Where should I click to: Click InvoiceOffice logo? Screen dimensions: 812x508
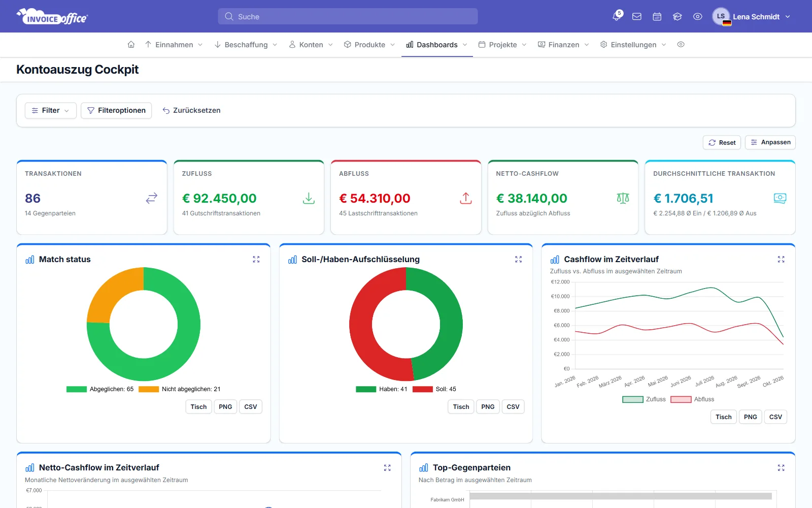tap(52, 16)
